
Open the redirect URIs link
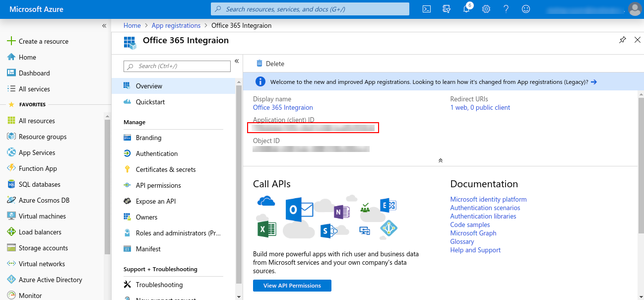pos(480,107)
